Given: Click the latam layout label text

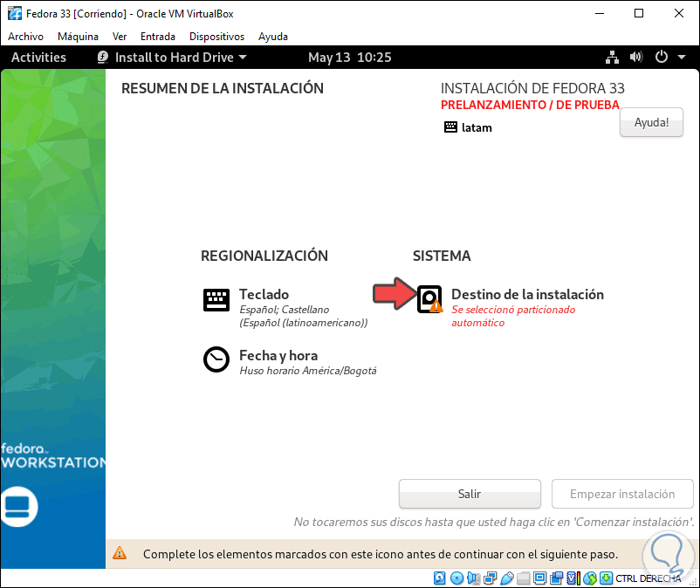Looking at the screenshot, I should tap(477, 127).
